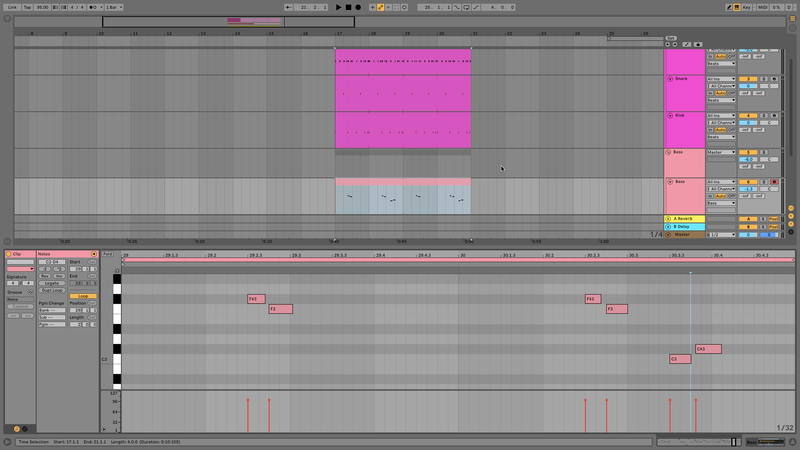
Task: Toggle Lock Envelopes button
Action: click(698, 44)
